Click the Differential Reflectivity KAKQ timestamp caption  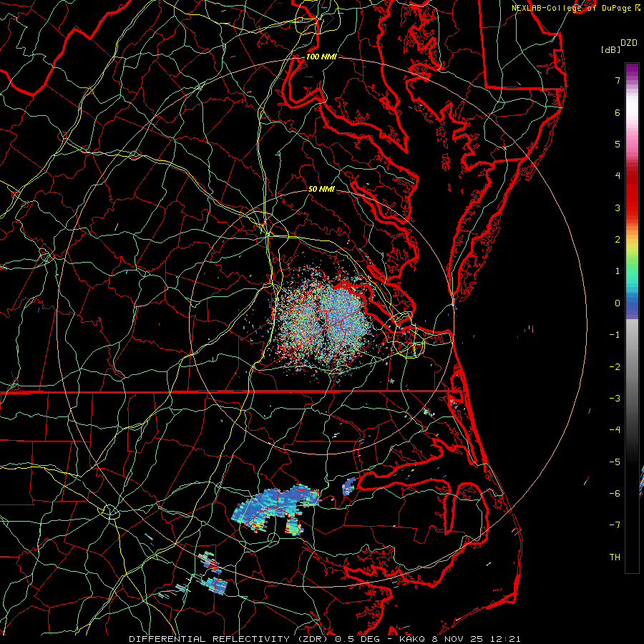(325, 639)
